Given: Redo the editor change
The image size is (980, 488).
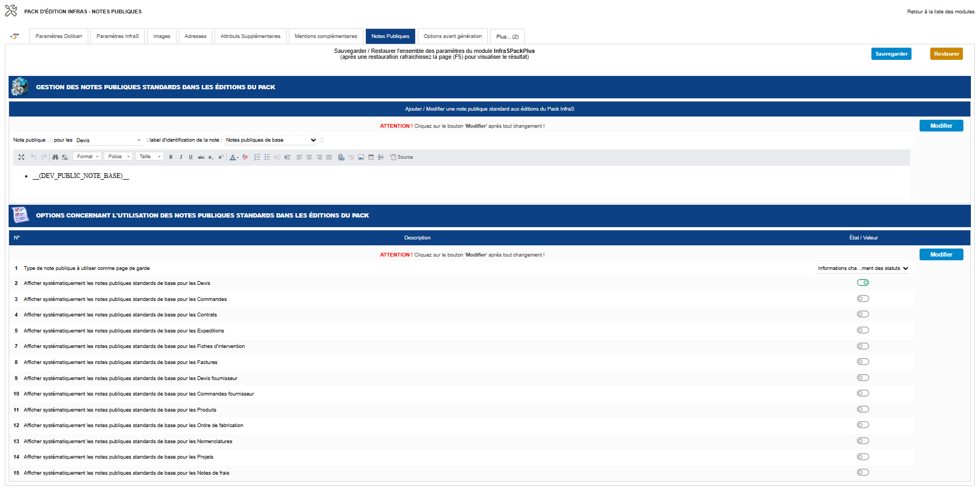Looking at the screenshot, I should [x=44, y=157].
